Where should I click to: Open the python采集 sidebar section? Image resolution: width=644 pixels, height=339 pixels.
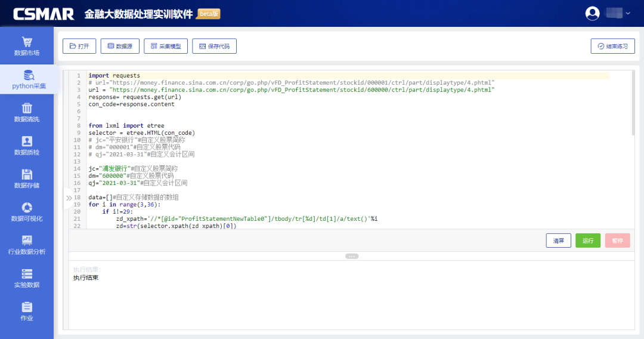click(x=27, y=76)
